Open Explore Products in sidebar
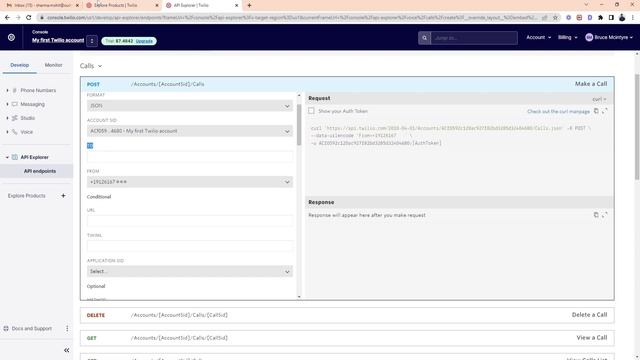This screenshot has height=360, width=640. coord(27,196)
